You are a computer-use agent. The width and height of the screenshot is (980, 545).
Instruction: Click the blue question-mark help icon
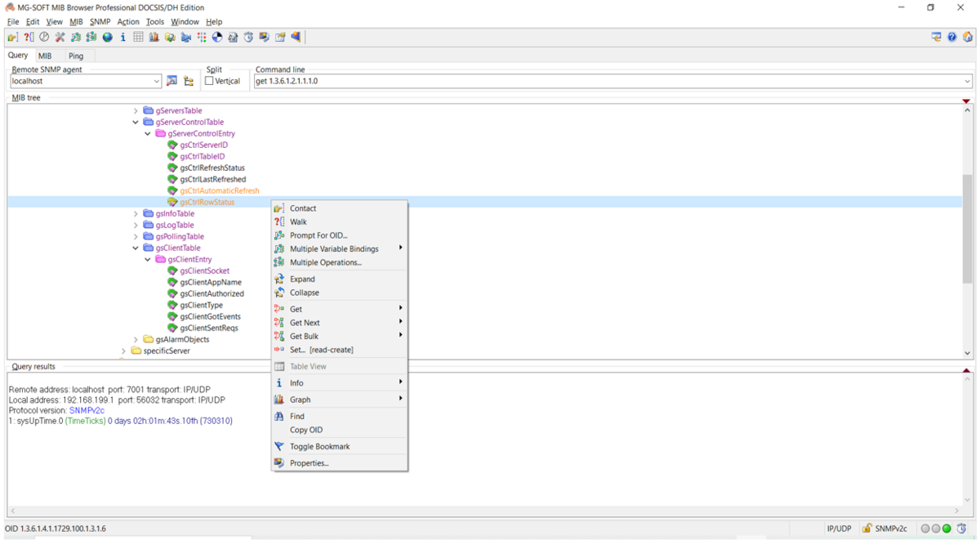point(951,37)
